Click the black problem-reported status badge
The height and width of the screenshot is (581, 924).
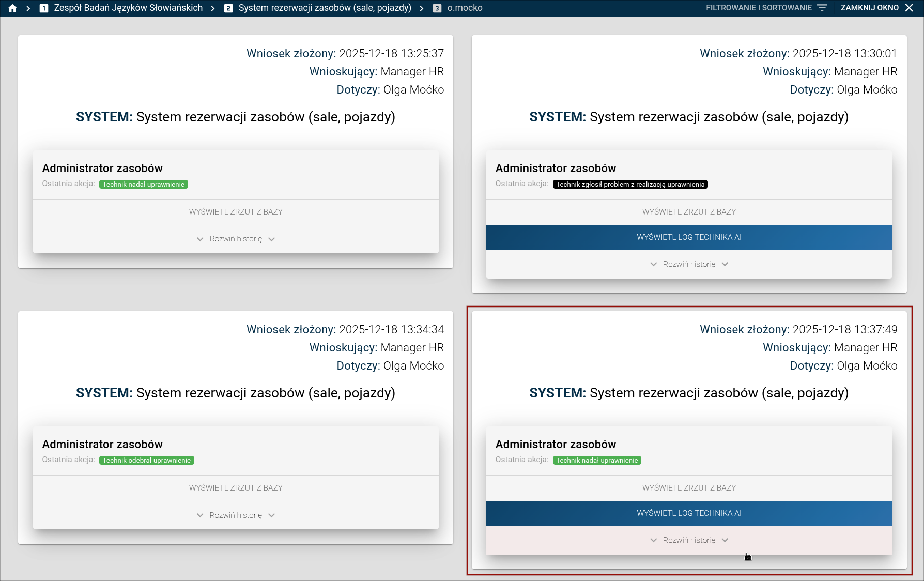(630, 185)
